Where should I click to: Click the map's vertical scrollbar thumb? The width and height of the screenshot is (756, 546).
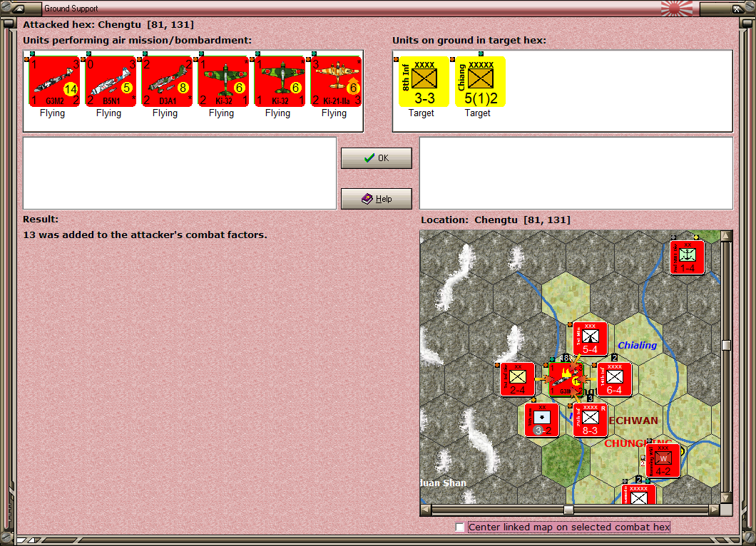726,345
